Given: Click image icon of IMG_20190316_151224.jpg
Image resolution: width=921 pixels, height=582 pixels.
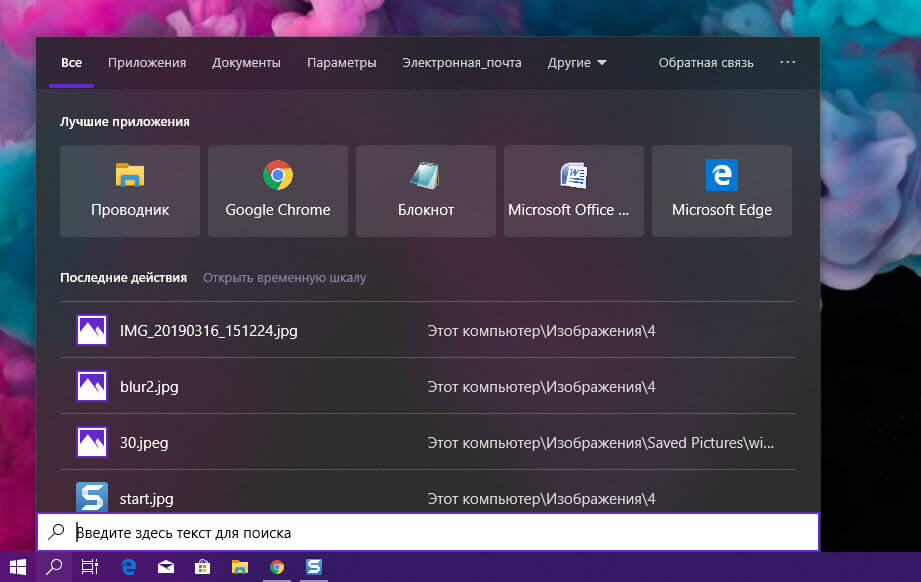Looking at the screenshot, I should tap(92, 330).
